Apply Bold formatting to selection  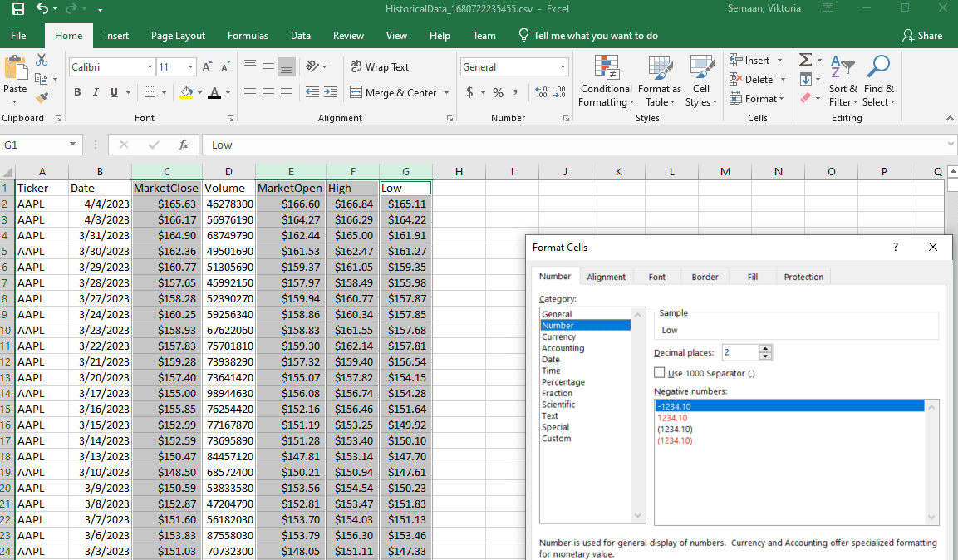77,92
